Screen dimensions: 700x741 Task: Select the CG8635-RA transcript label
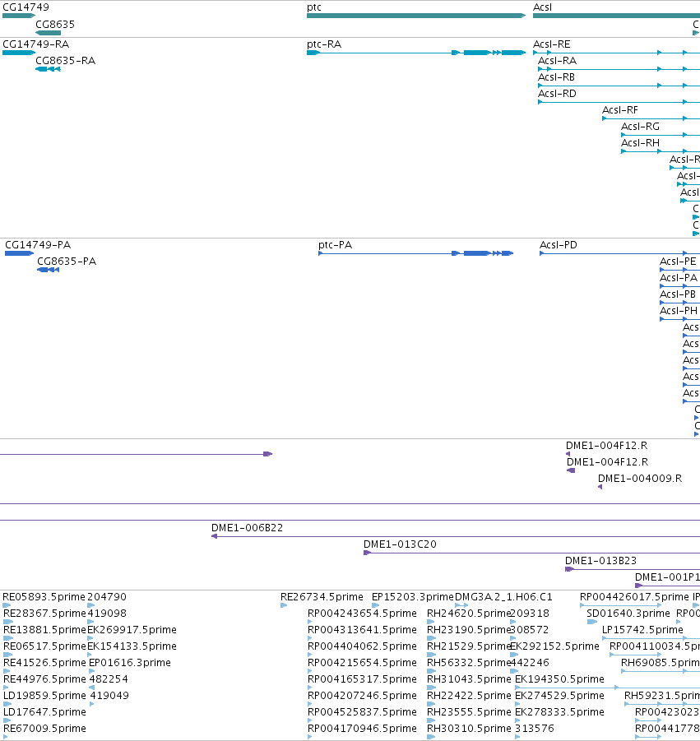pyautogui.click(x=65, y=61)
